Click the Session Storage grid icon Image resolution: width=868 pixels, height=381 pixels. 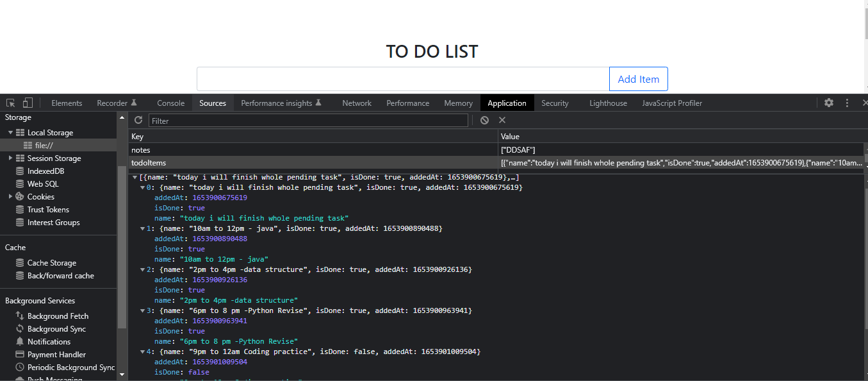point(20,158)
